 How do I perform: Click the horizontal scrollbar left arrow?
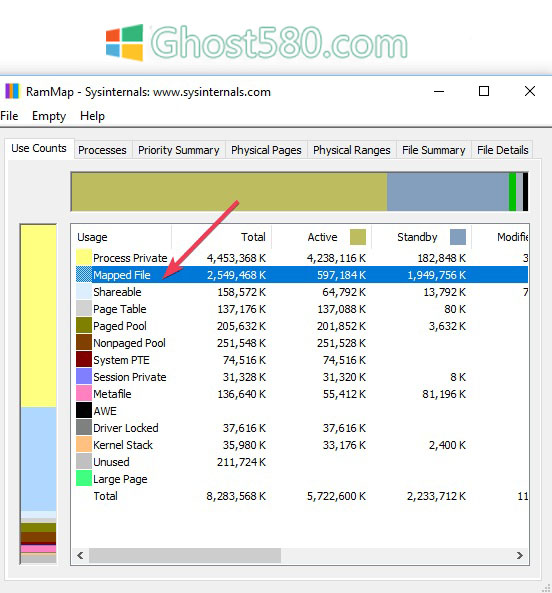(x=80, y=555)
